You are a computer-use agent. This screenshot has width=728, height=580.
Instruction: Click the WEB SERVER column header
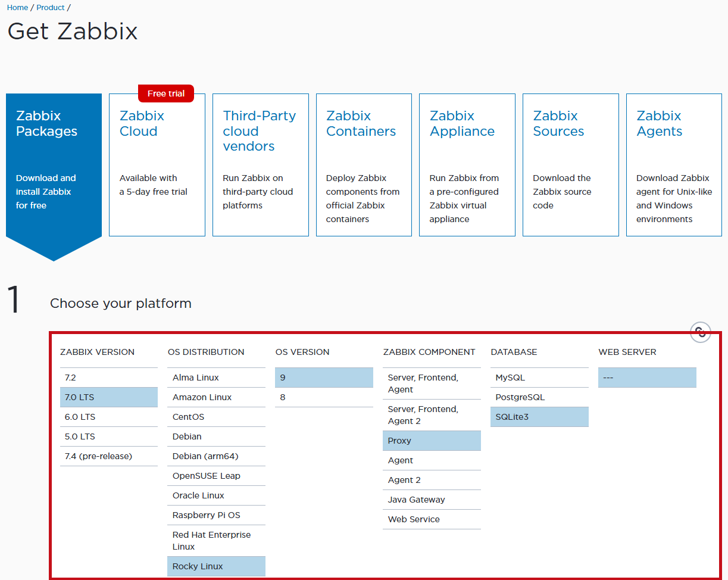pos(627,352)
